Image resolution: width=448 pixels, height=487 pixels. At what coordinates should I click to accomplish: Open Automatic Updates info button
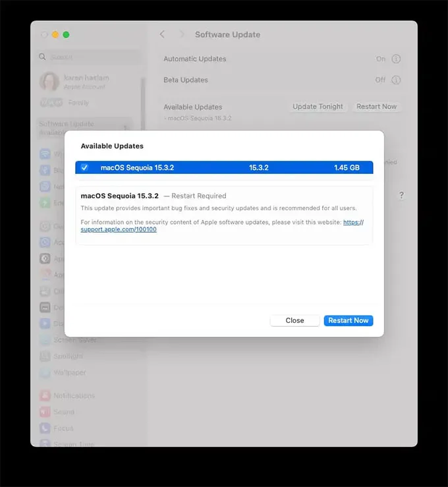pos(396,59)
